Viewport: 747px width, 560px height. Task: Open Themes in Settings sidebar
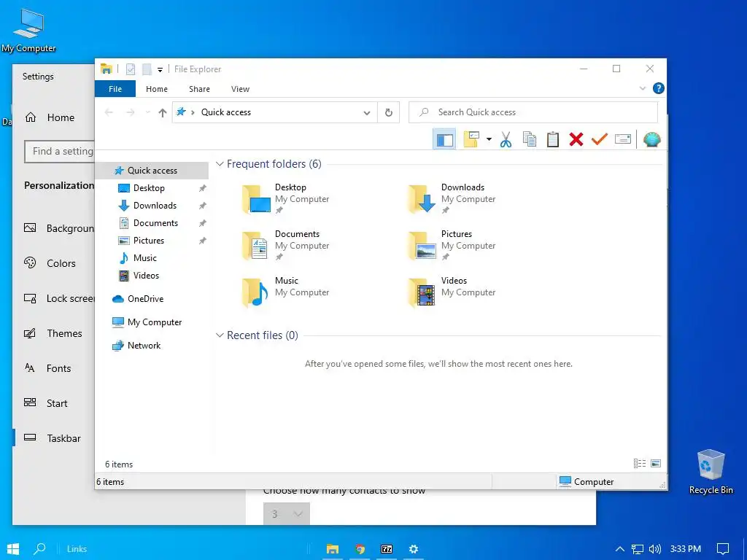click(x=53, y=333)
